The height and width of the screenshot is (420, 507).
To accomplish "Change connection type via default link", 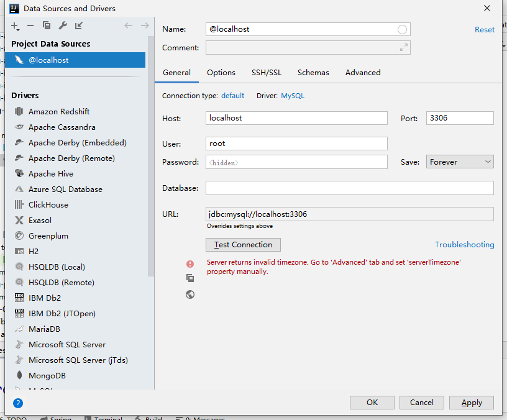I will [233, 96].
